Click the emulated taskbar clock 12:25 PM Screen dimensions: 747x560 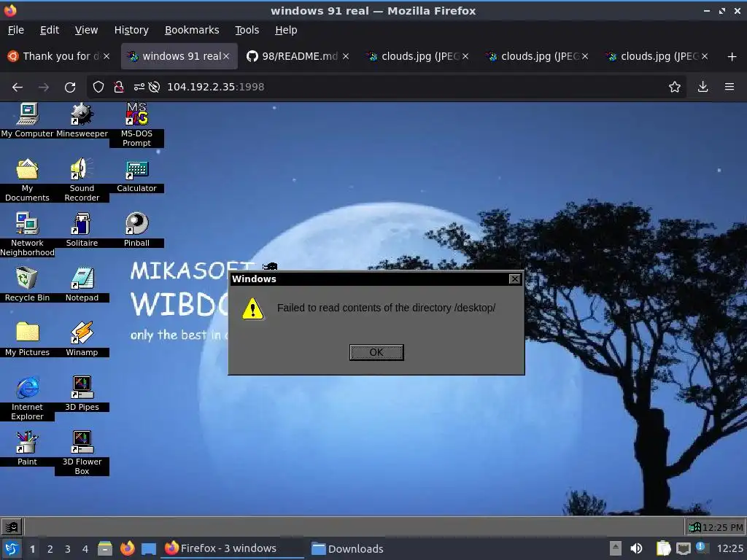[722, 527]
